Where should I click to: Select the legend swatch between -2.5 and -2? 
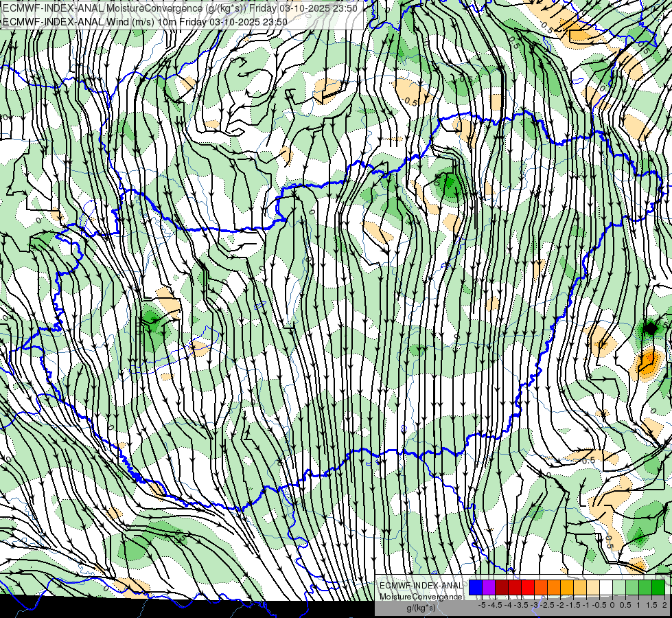(554, 587)
